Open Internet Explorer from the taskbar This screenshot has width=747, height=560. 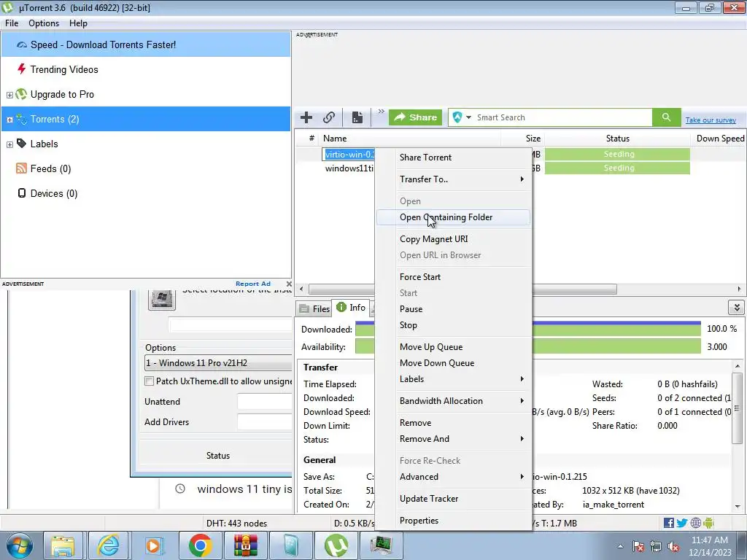109,545
